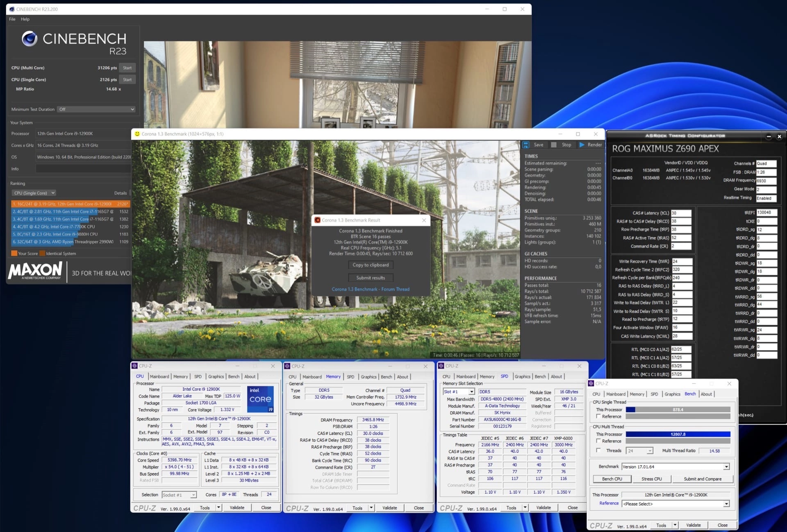Check the Threads checkbox in CPU-Z Bench
The image size is (787, 532).
coord(598,451)
